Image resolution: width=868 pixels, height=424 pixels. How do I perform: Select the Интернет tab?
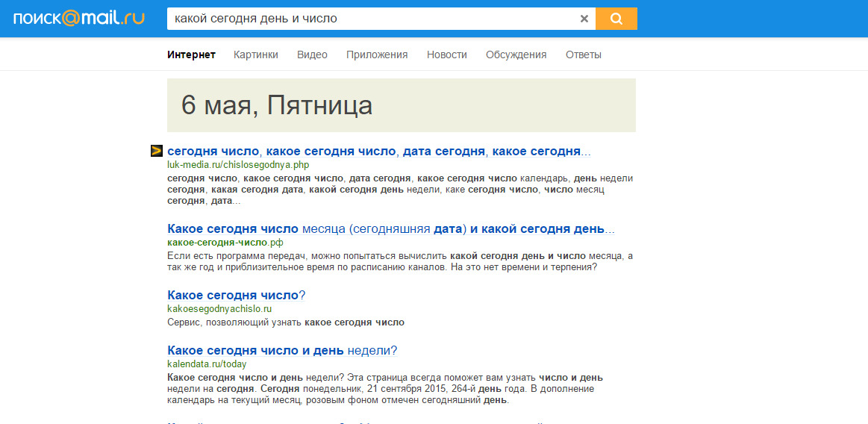tap(191, 54)
